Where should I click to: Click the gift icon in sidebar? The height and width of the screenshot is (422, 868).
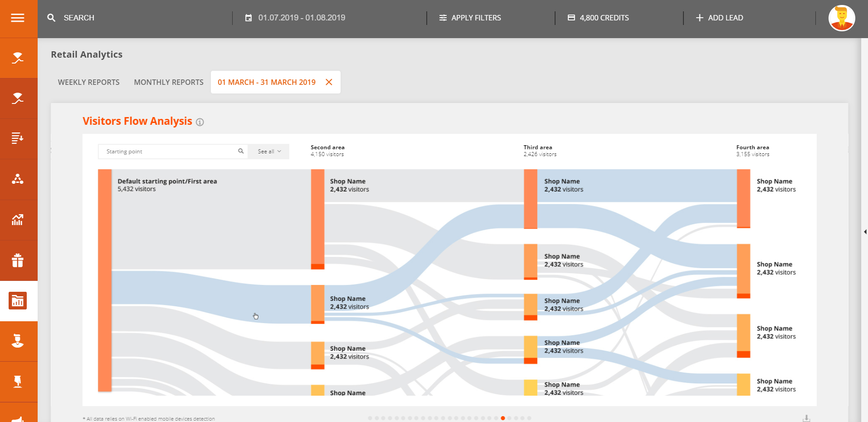pyautogui.click(x=18, y=260)
